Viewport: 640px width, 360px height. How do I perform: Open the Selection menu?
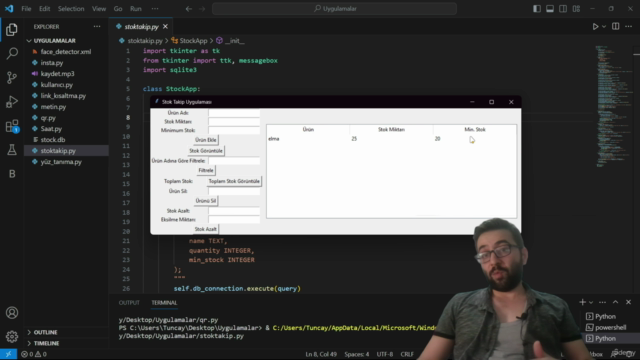[x=71, y=9]
